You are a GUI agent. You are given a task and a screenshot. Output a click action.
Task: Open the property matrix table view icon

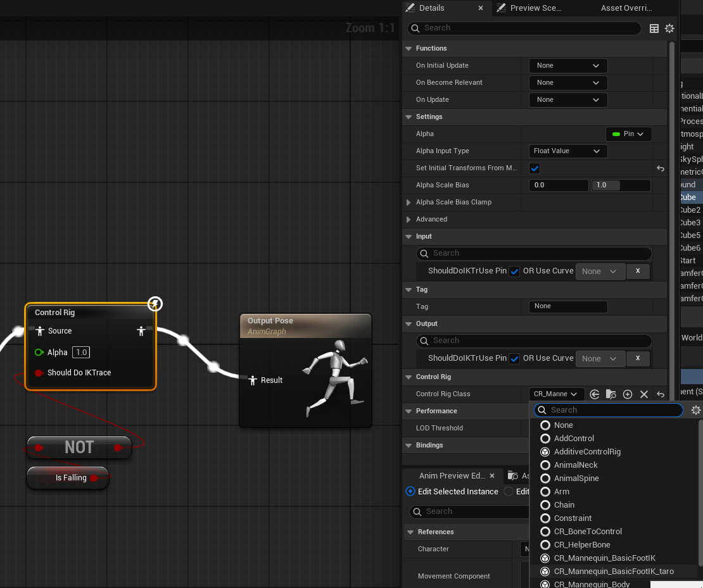click(x=654, y=28)
